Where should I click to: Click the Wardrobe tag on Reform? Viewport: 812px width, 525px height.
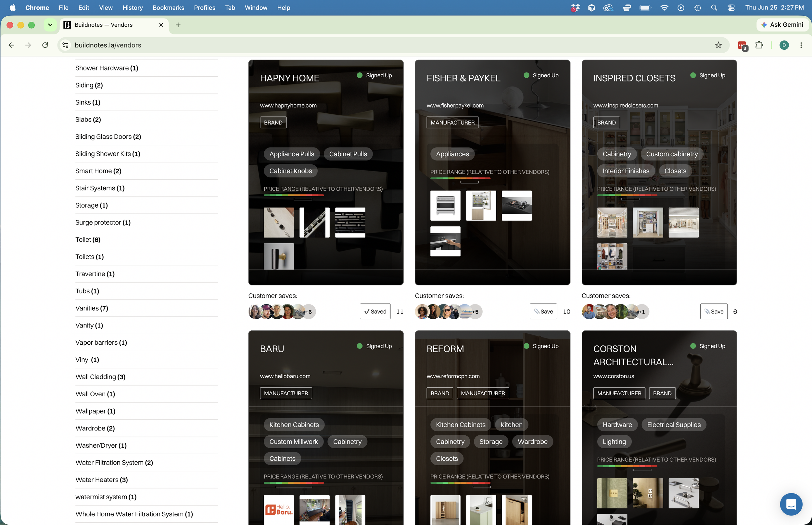[x=532, y=442]
